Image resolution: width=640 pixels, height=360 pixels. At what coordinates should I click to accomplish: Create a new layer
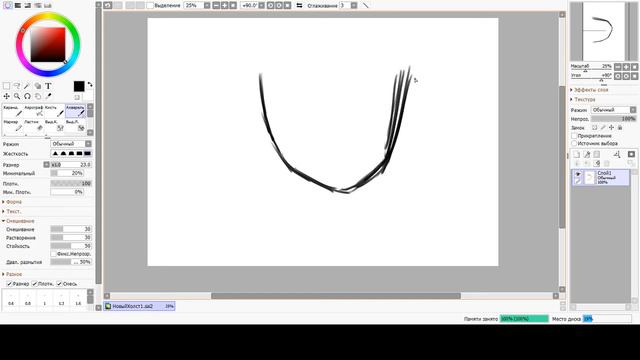coord(576,154)
